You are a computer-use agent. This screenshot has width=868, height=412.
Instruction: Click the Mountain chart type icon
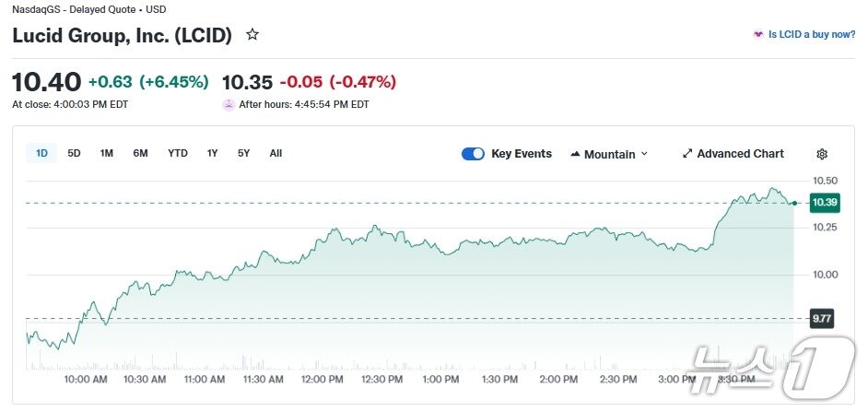(x=575, y=154)
